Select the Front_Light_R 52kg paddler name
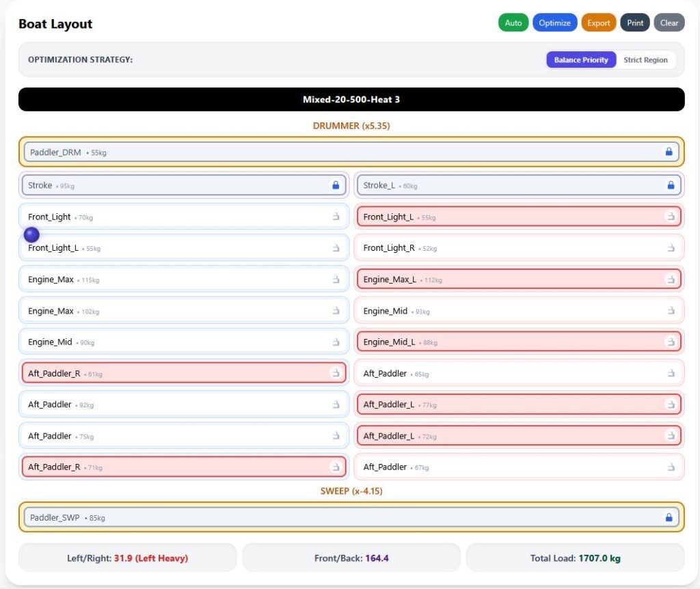The width and height of the screenshot is (700, 589). click(x=389, y=248)
